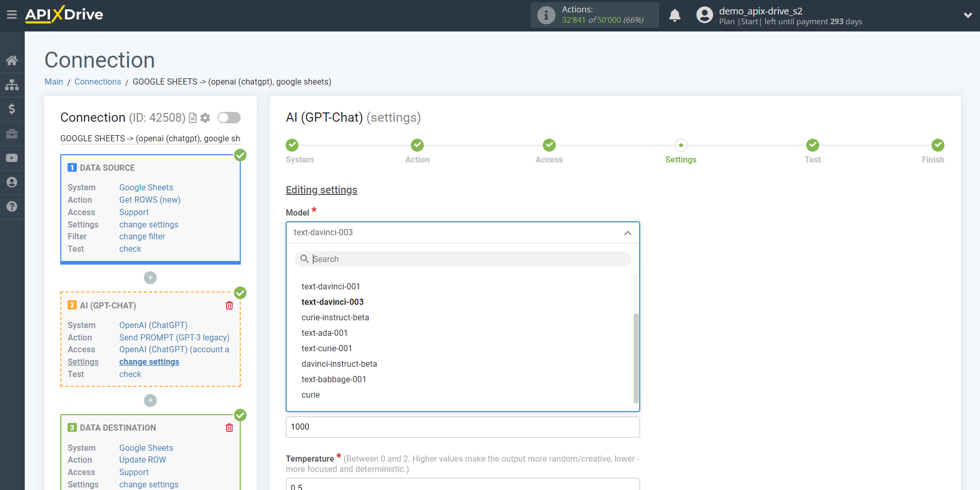Add a block after Data Source
This screenshot has width=980, height=490.
pos(150,277)
